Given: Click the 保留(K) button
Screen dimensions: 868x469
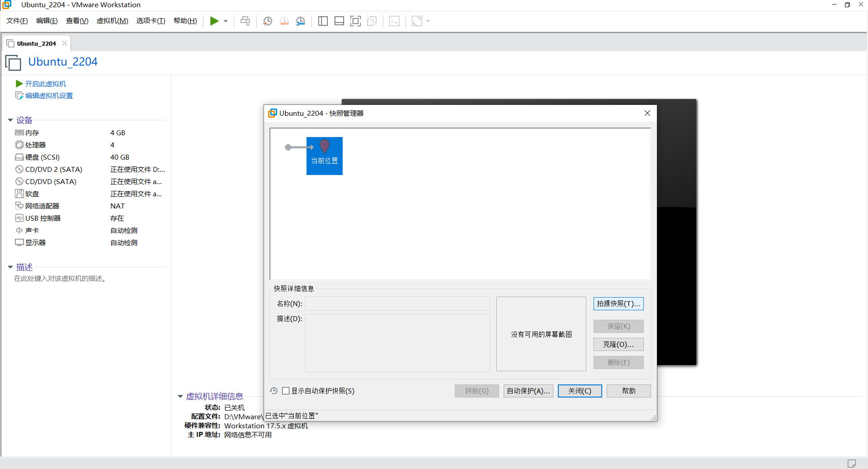Looking at the screenshot, I should [x=618, y=326].
